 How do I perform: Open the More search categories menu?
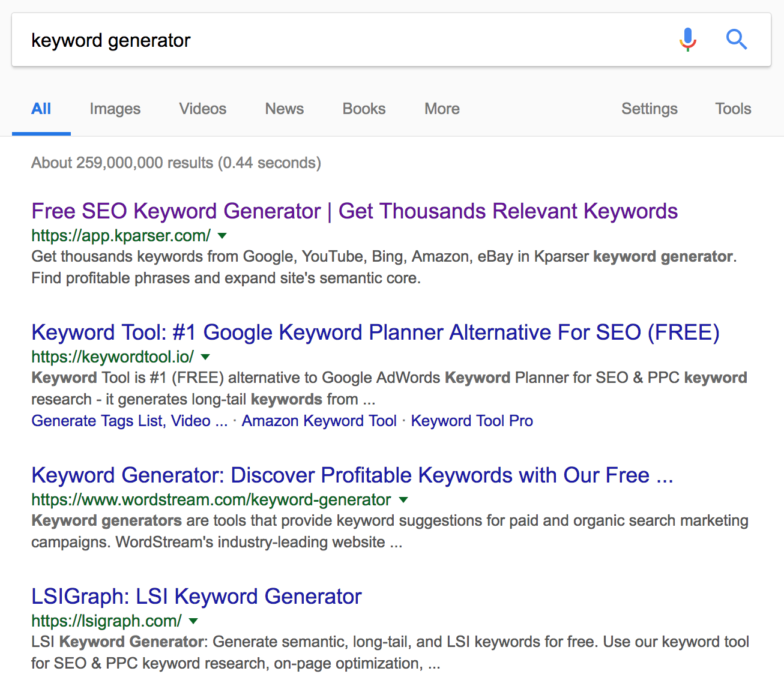[442, 109]
